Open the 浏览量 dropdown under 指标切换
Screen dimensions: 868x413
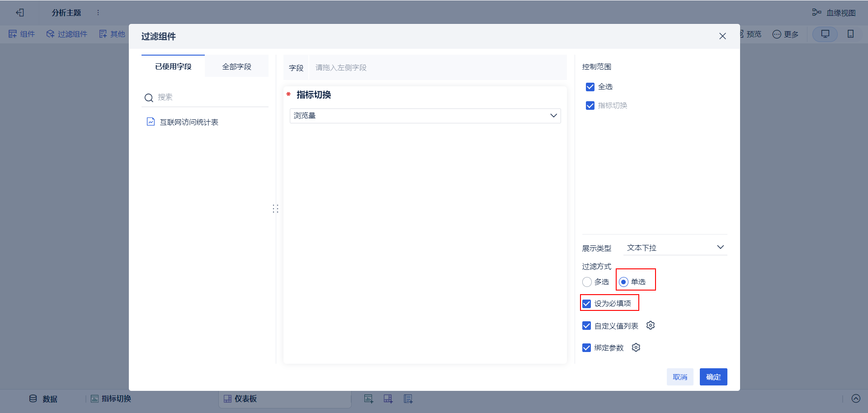point(425,116)
